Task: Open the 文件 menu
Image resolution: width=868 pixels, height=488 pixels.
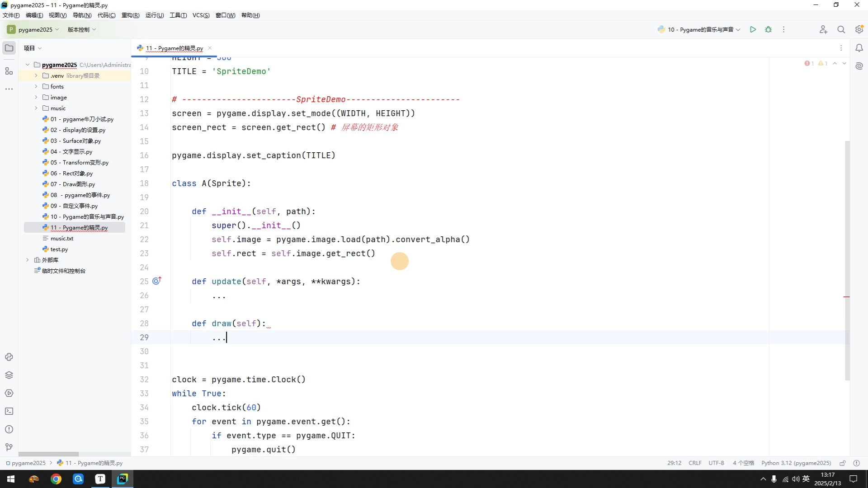Action: [x=11, y=15]
